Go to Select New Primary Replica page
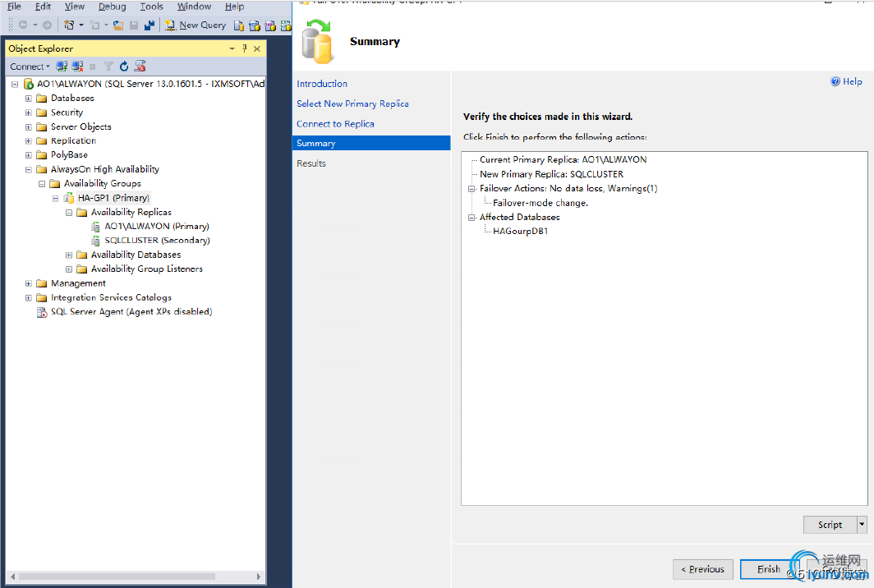Screen dimensions: 874x588 pos(352,103)
